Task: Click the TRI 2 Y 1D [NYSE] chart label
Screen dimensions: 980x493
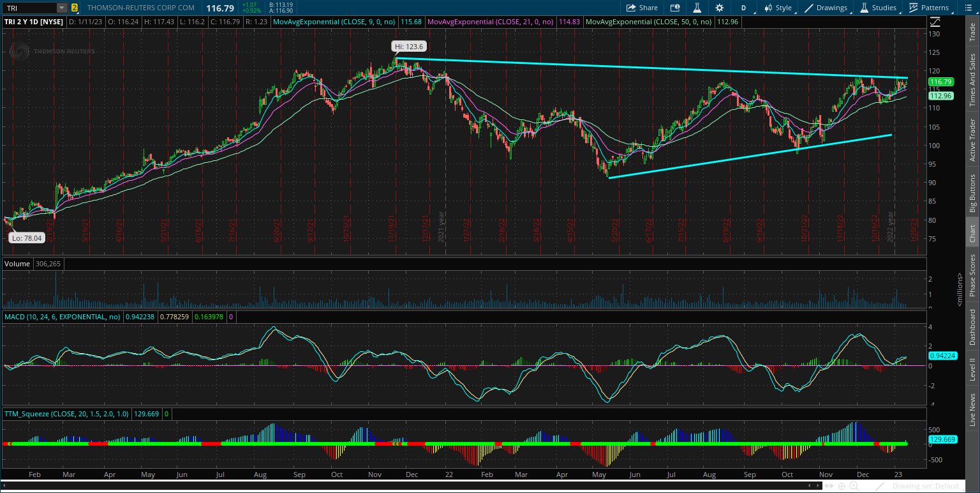Action: point(34,21)
